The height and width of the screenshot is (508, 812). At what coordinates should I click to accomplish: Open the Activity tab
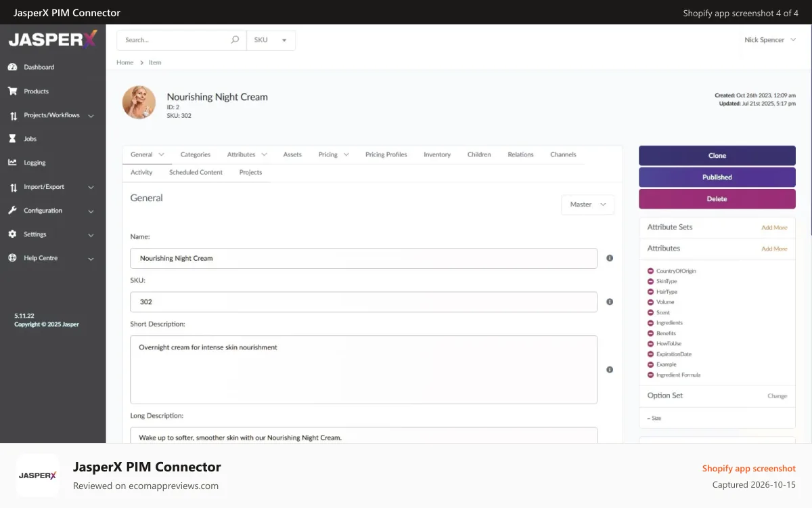pos(141,172)
